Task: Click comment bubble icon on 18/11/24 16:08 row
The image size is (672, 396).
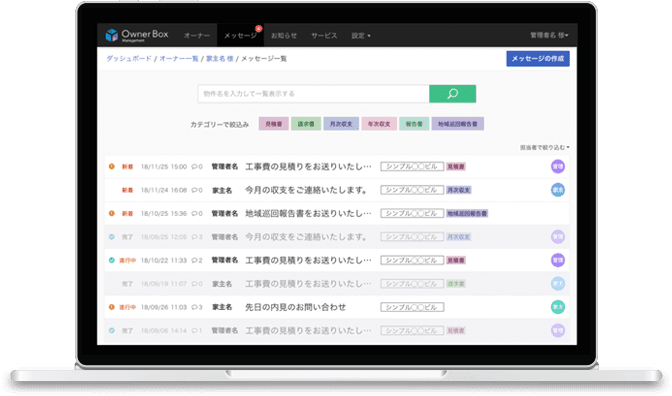Action: (x=195, y=190)
